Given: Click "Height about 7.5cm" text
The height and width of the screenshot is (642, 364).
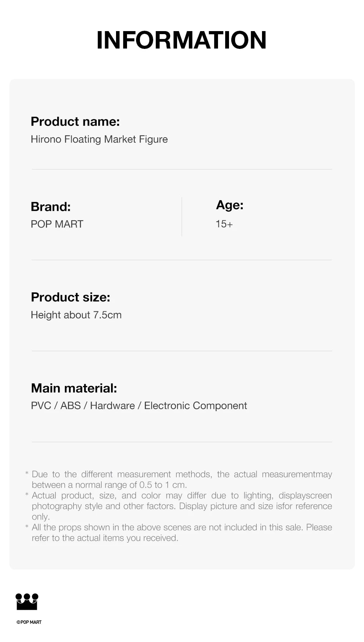Looking at the screenshot, I should [76, 315].
